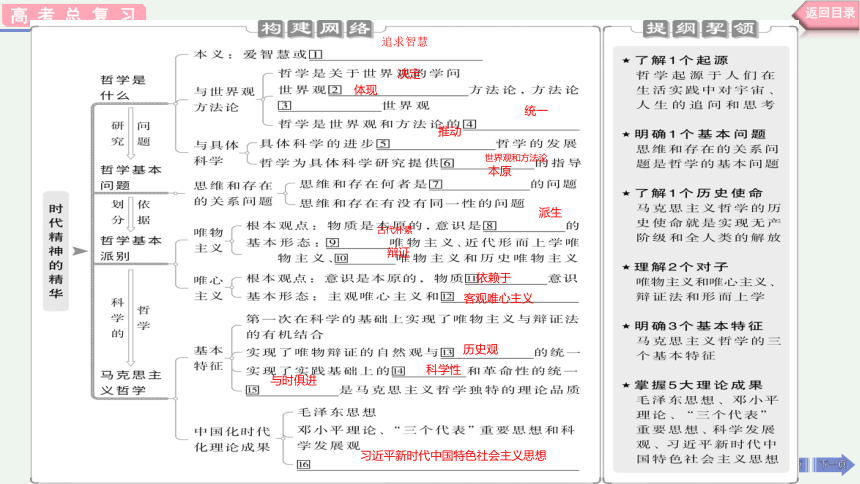The height and width of the screenshot is (484, 860).
Task: Click the 明确3个基本特征 bullet heading
Action: [x=699, y=326]
